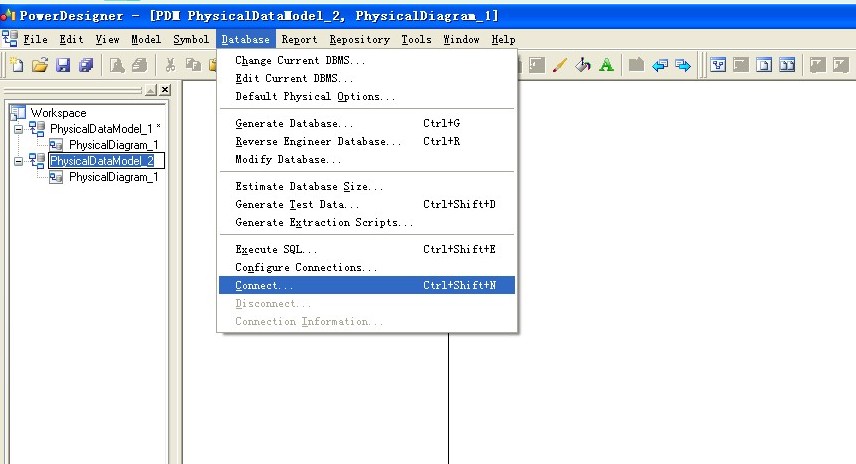Select Default Physical Options...
This screenshot has width=856, height=464.
coord(367,97)
